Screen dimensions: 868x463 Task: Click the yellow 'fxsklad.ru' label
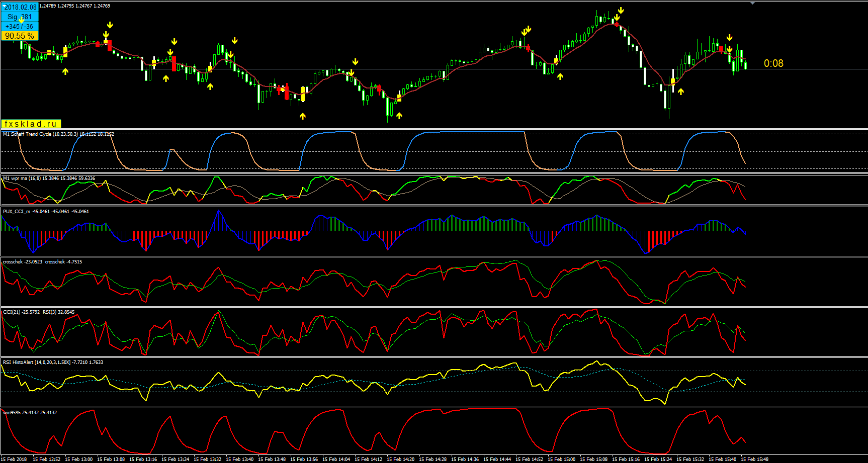point(31,124)
